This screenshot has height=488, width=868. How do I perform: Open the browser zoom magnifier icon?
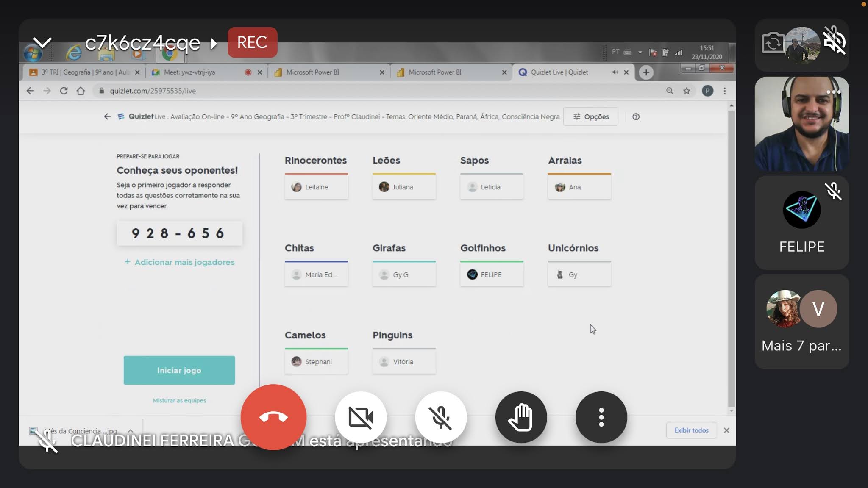click(x=670, y=91)
